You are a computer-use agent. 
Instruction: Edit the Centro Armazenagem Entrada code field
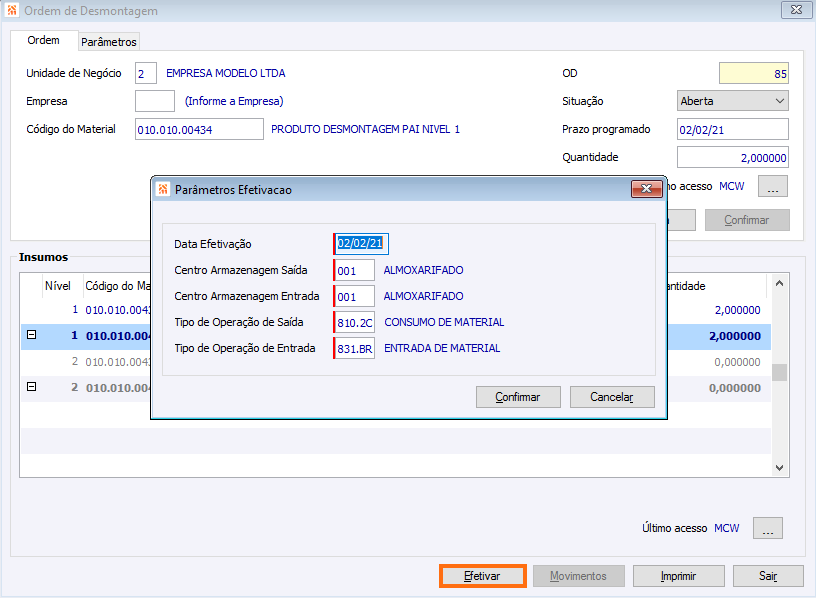click(x=354, y=296)
